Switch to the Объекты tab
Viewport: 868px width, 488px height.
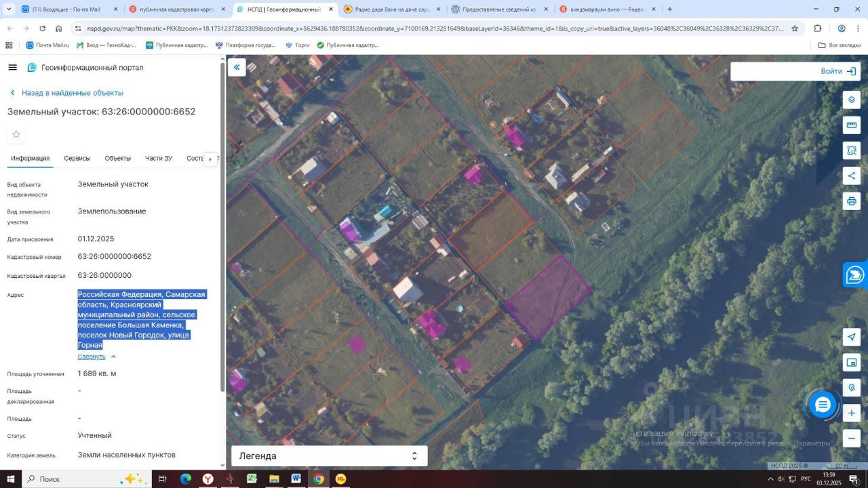(x=118, y=158)
